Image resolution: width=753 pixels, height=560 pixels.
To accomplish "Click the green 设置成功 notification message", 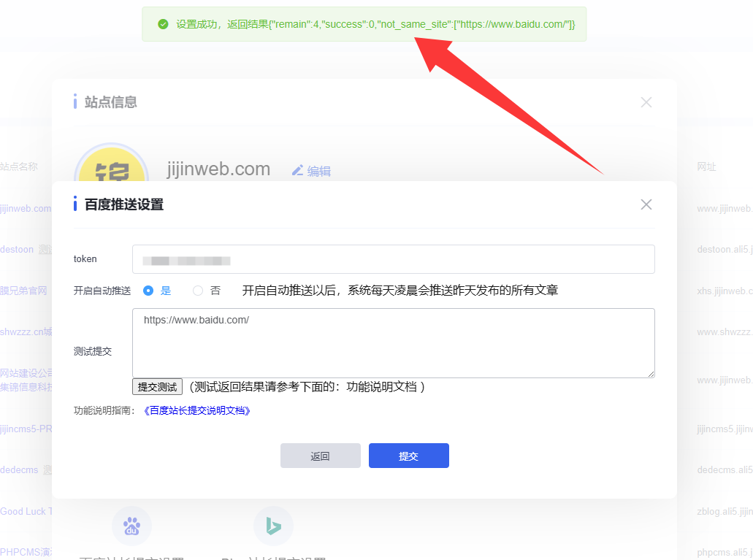I will (364, 24).
